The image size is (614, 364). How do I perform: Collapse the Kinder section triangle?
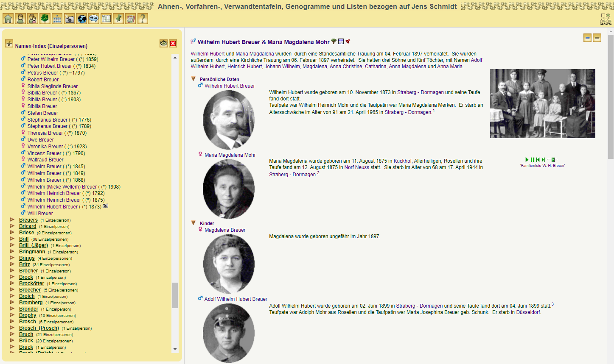(193, 223)
